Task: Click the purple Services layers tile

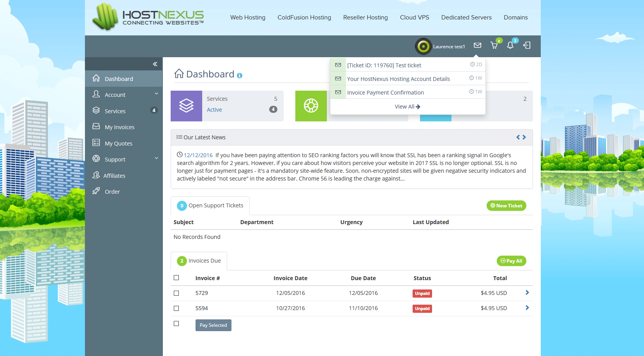Action: (x=186, y=106)
